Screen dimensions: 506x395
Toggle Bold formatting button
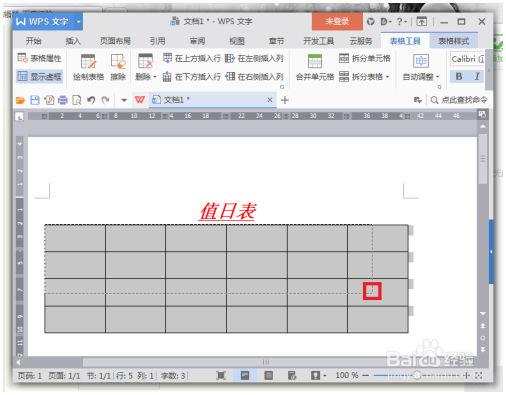(459, 76)
